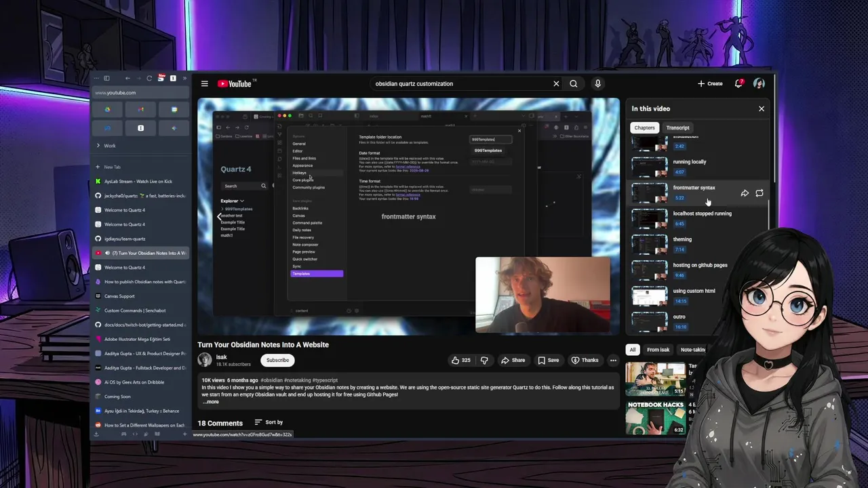Loop the frontmatter syntax chapter
The height and width of the screenshot is (488, 868).
(x=759, y=193)
